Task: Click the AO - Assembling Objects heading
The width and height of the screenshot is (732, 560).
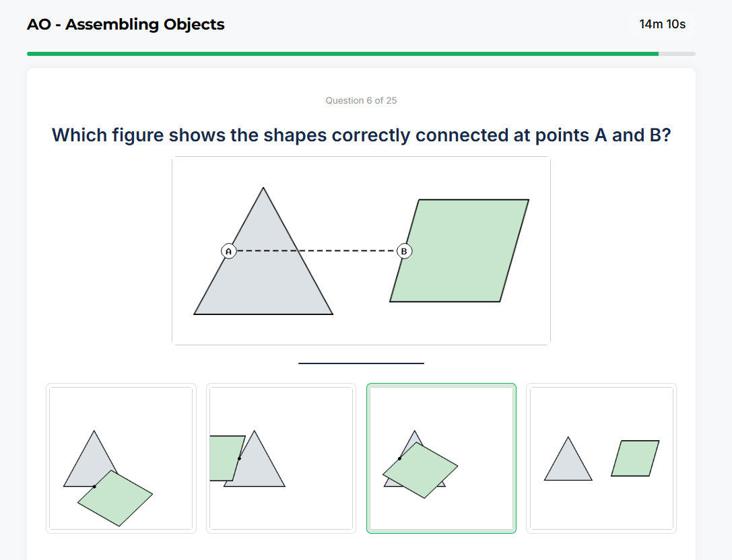Action: tap(125, 24)
